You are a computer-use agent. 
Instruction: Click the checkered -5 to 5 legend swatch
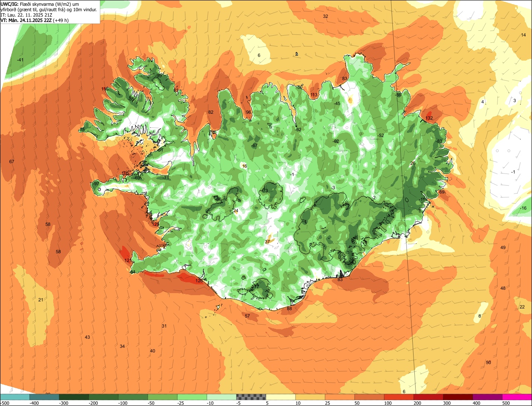point(251,397)
